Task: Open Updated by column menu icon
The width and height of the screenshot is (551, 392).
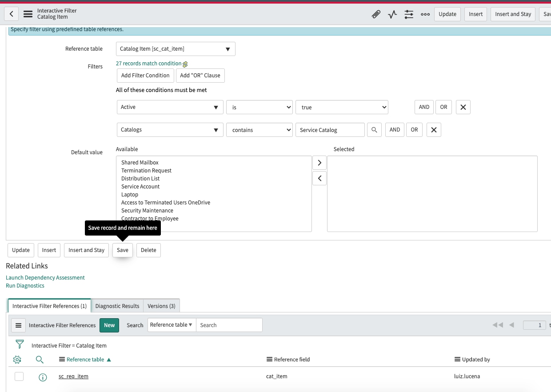Action: click(x=457, y=360)
